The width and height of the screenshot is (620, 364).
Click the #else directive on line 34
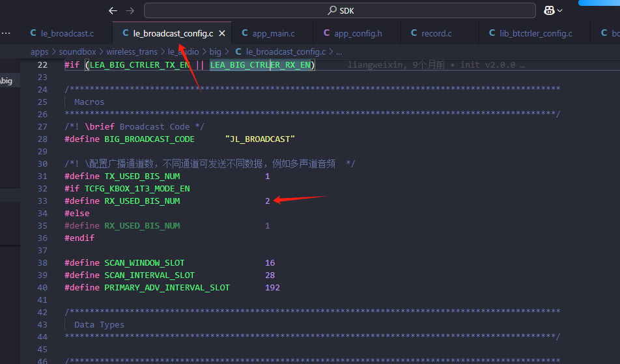pos(77,214)
